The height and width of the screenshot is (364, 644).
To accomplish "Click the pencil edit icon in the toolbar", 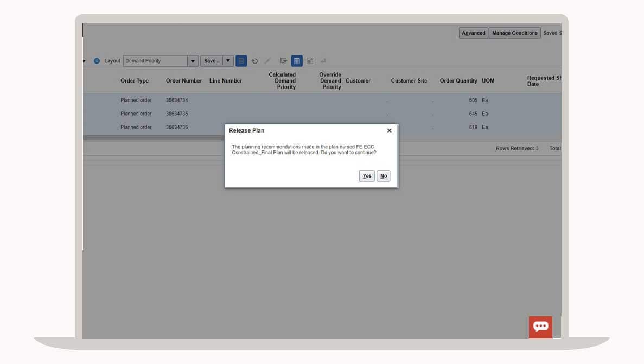I will point(267,61).
